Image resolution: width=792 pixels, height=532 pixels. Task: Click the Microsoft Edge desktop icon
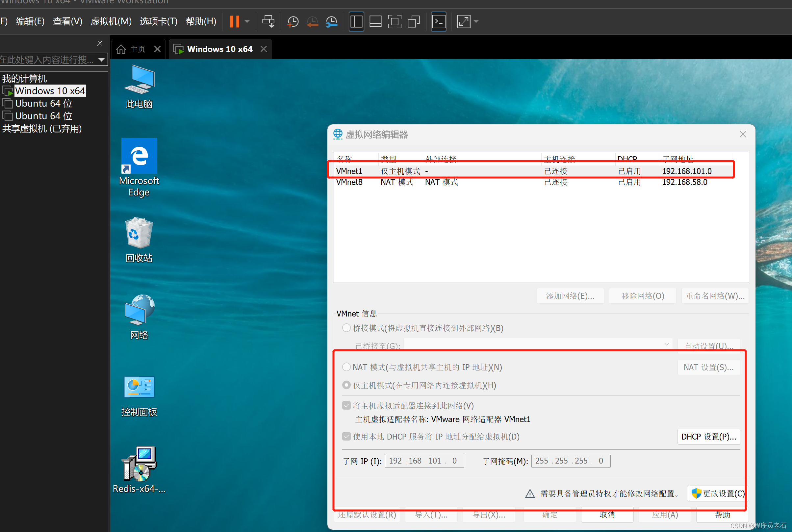(139, 167)
